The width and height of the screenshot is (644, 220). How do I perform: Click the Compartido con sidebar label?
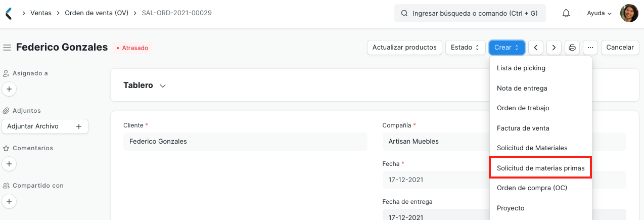38,186
